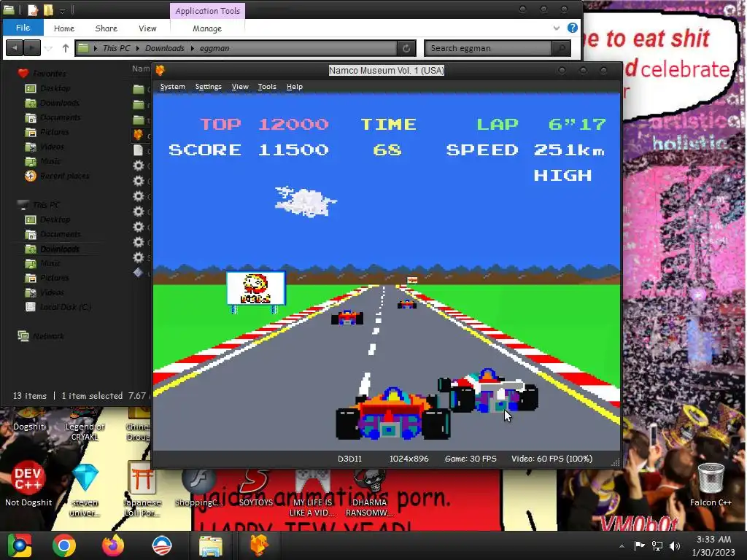747x560 pixels.
Task: Open volume speaker tray icon
Action: 675,545
